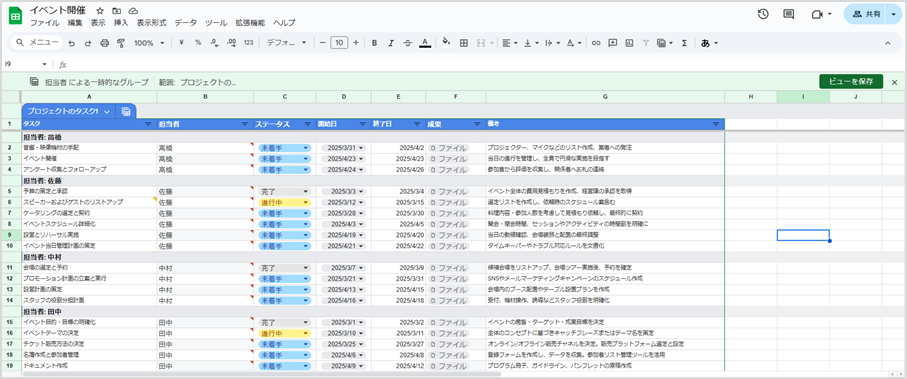The image size is (907, 379).
Task: Insert a chart
Action: [629, 43]
